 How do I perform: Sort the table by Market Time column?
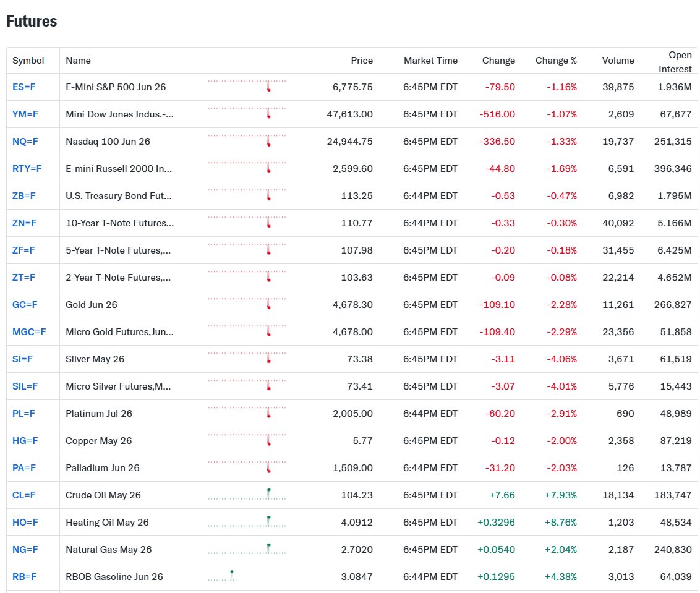[x=430, y=61]
